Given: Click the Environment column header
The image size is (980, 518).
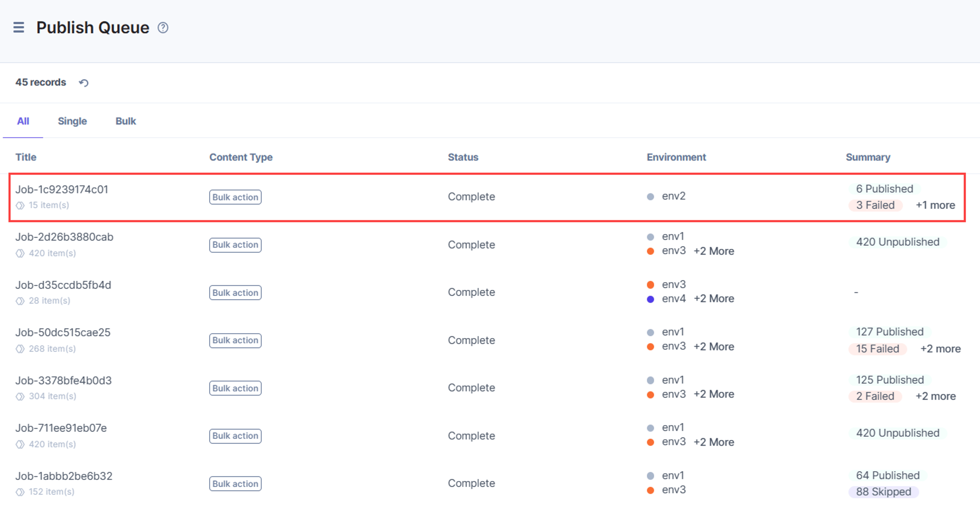Looking at the screenshot, I should pos(676,157).
